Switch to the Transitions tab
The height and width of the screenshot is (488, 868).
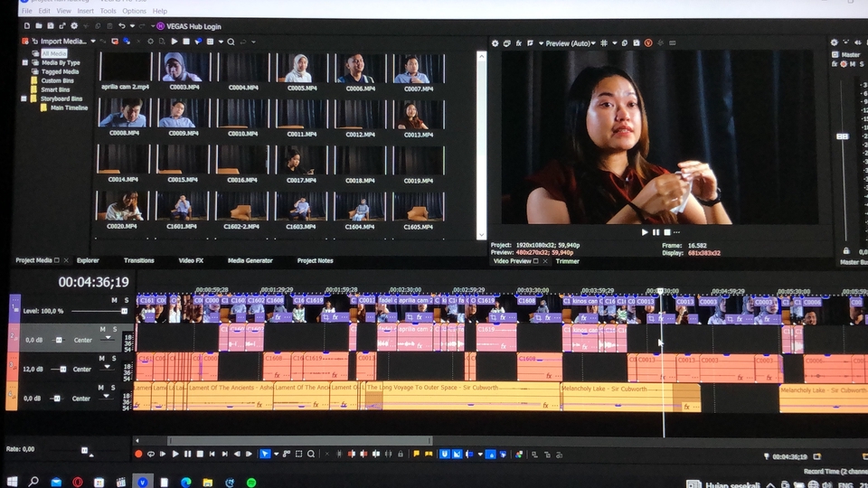[139, 260]
